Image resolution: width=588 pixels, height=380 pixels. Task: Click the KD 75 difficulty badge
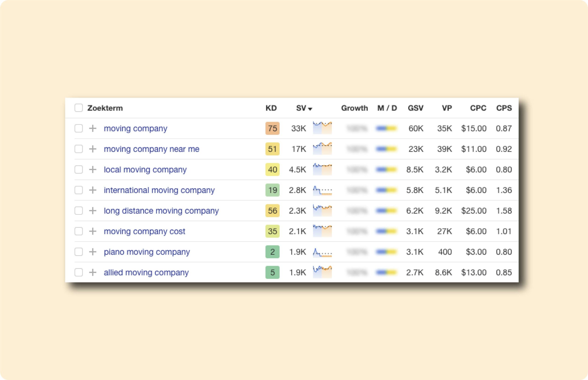pyautogui.click(x=272, y=128)
